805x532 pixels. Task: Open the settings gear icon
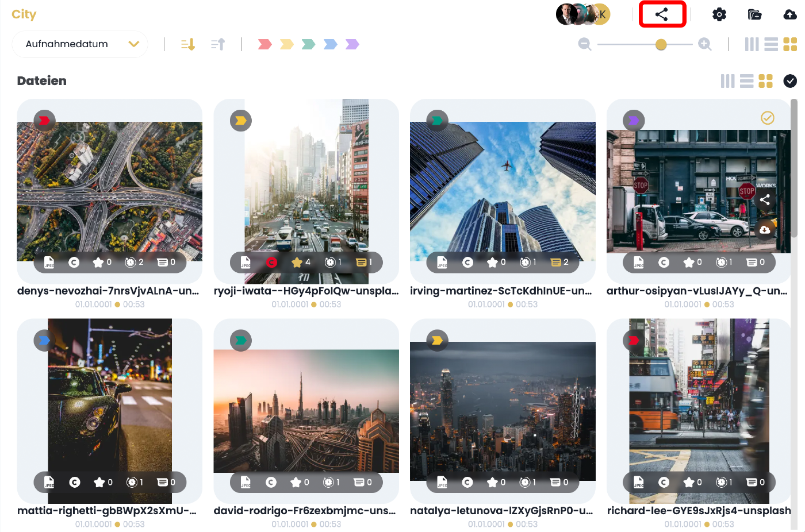[719, 14]
